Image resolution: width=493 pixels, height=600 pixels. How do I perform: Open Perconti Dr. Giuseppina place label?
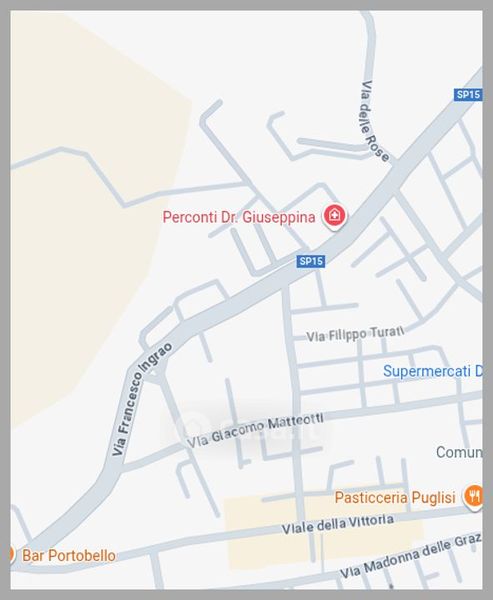(x=239, y=217)
